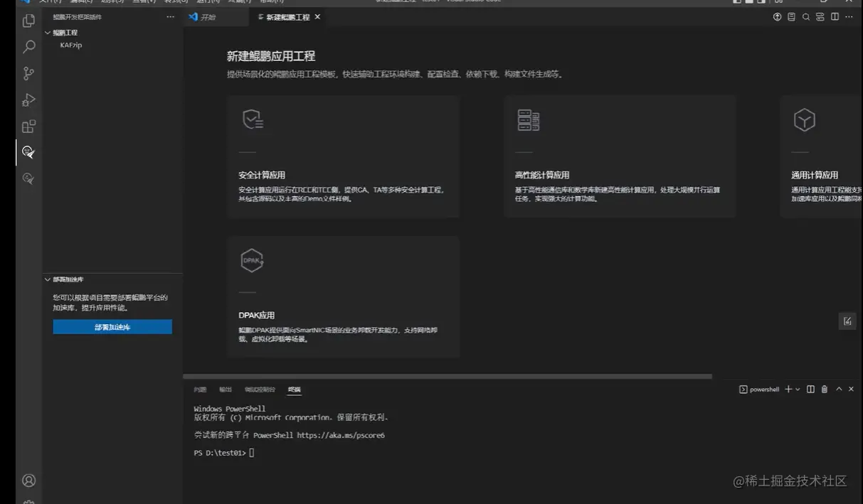Click the accelerator library description text in sidebar
This screenshot has height=504, width=863.
click(110, 303)
